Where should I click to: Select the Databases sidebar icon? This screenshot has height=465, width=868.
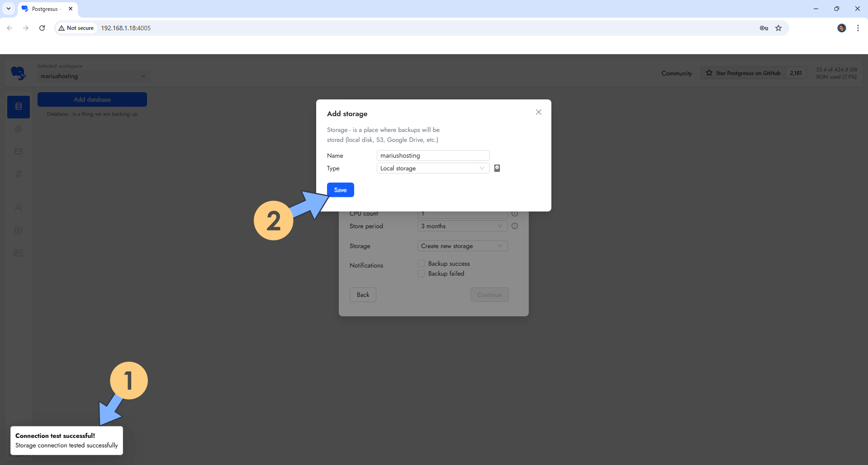tap(18, 107)
